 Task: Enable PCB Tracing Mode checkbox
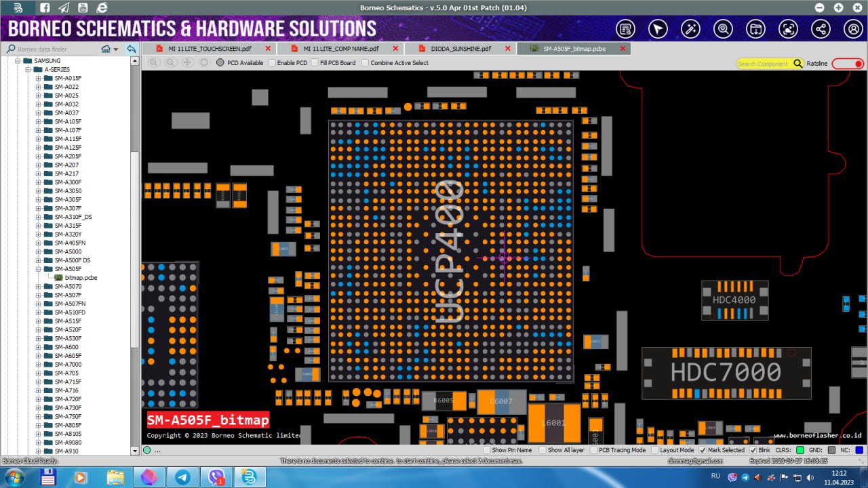click(x=593, y=450)
